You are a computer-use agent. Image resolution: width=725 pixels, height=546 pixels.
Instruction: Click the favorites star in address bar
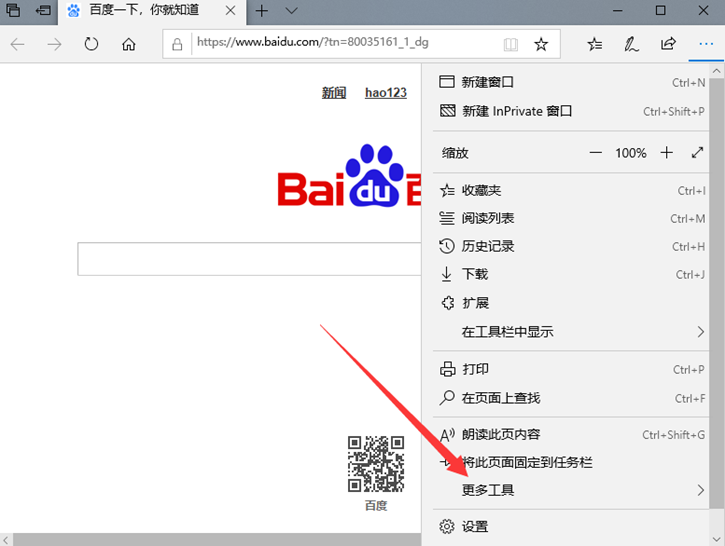[x=541, y=44]
